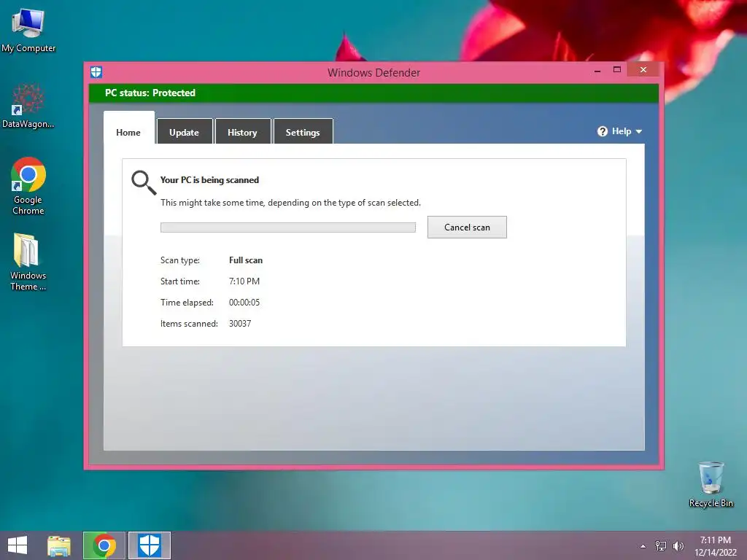Image resolution: width=747 pixels, height=560 pixels.
Task: Maximize the Windows Defender window
Action: coord(617,69)
